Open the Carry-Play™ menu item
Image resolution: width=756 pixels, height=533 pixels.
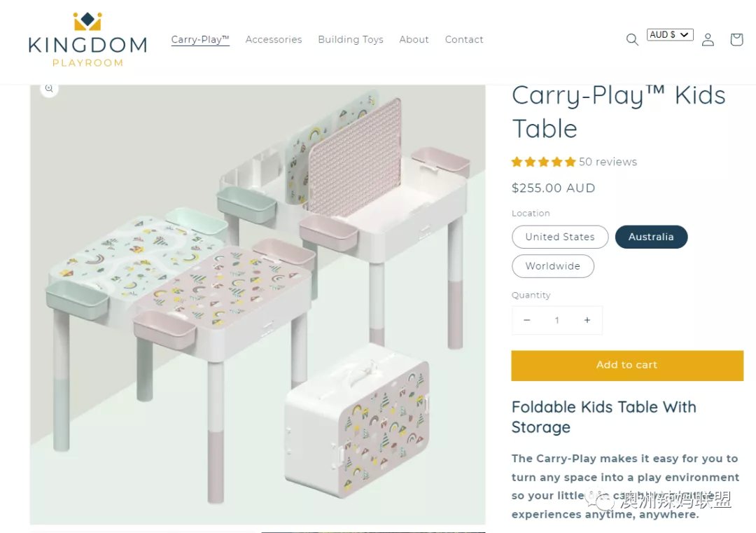click(200, 39)
